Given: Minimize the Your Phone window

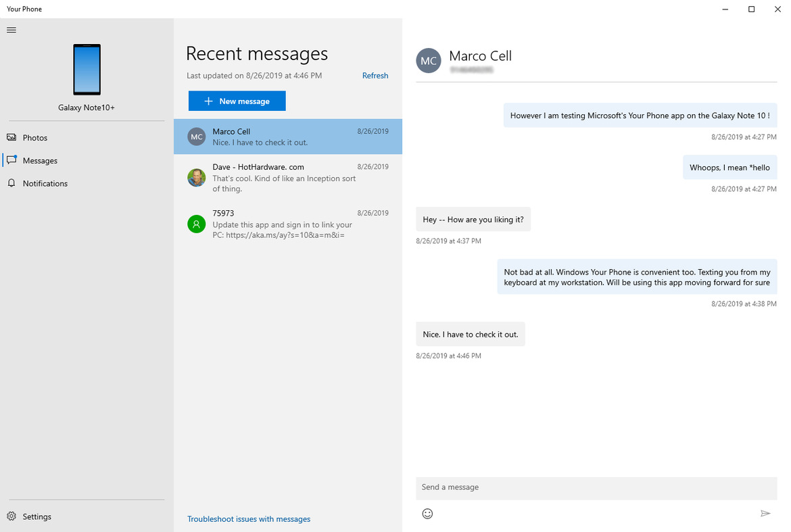Looking at the screenshot, I should point(725,9).
